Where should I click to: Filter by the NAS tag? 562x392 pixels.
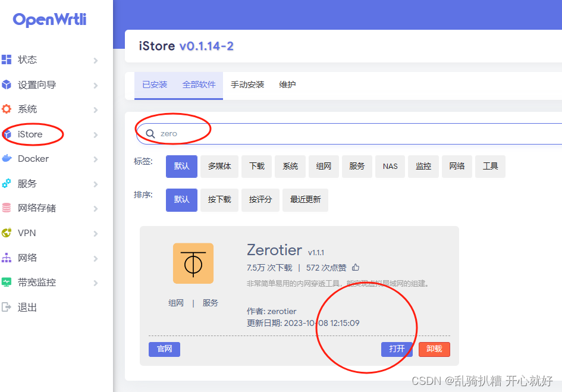[x=390, y=166]
